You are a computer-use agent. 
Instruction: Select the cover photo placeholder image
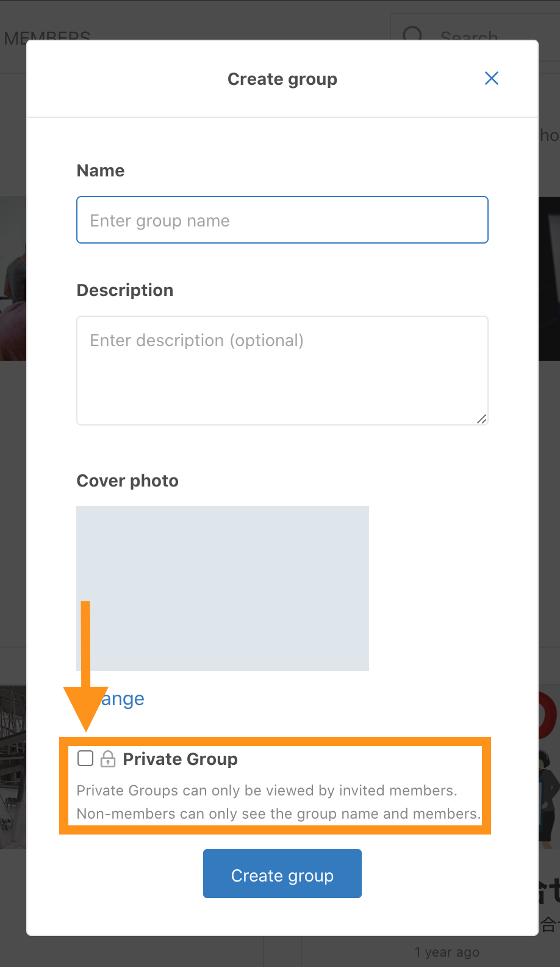(x=223, y=589)
